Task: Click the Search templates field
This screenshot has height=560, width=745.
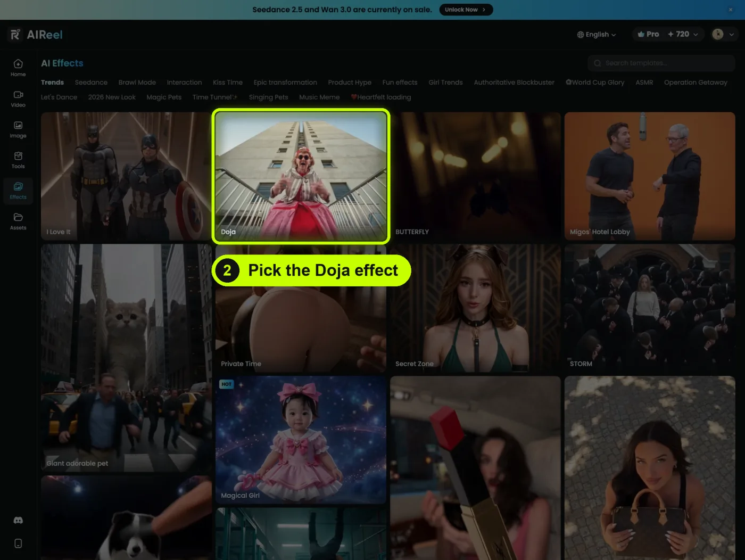Action: click(x=661, y=63)
